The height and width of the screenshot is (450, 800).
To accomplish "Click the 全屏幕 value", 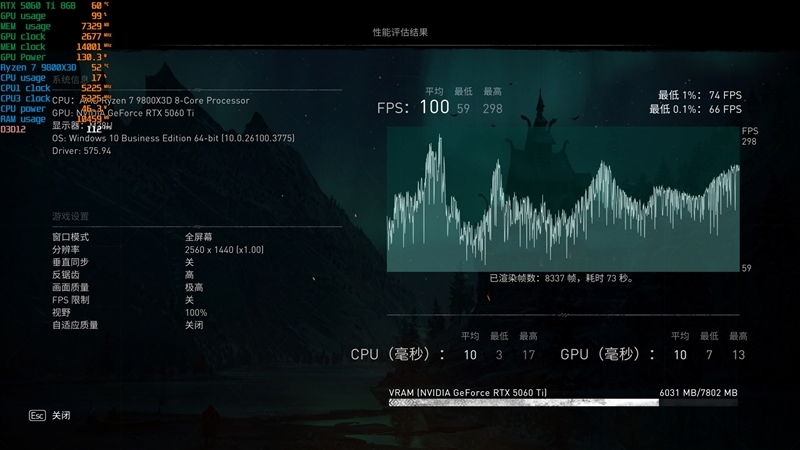I will pos(198,237).
